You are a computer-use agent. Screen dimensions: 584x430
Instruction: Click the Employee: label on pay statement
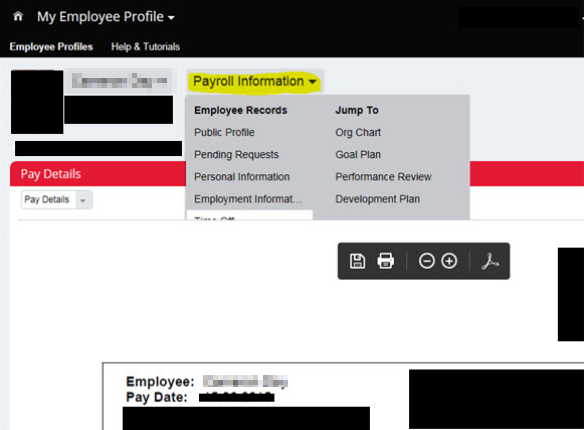[x=160, y=382]
